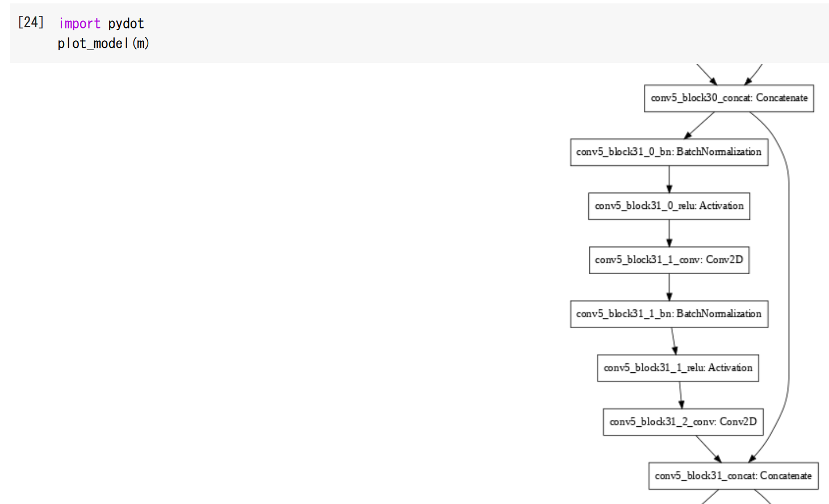The height and width of the screenshot is (504, 829).
Task: Click the import keyword in the code cell
Action: (79, 23)
